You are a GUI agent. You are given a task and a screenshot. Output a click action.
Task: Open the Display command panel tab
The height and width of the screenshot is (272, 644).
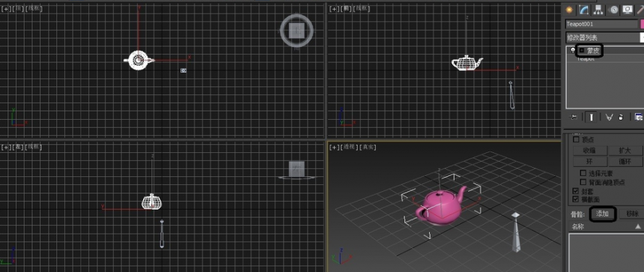(628, 10)
